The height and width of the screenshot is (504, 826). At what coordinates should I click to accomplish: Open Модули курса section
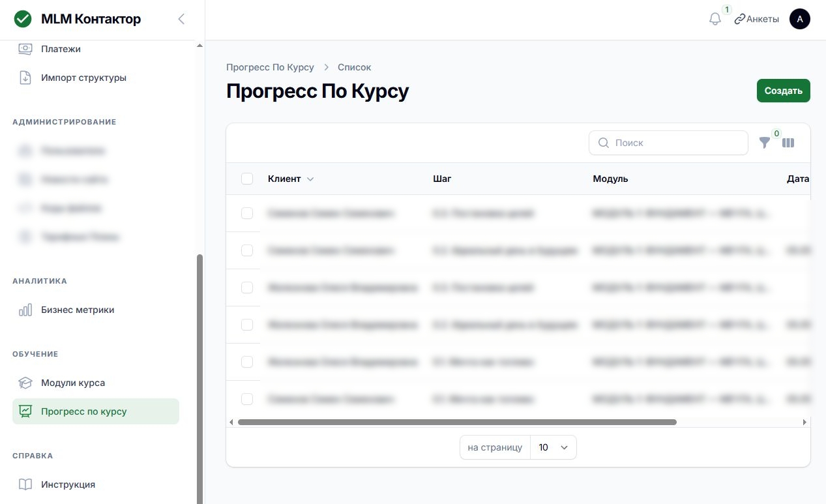point(96,383)
